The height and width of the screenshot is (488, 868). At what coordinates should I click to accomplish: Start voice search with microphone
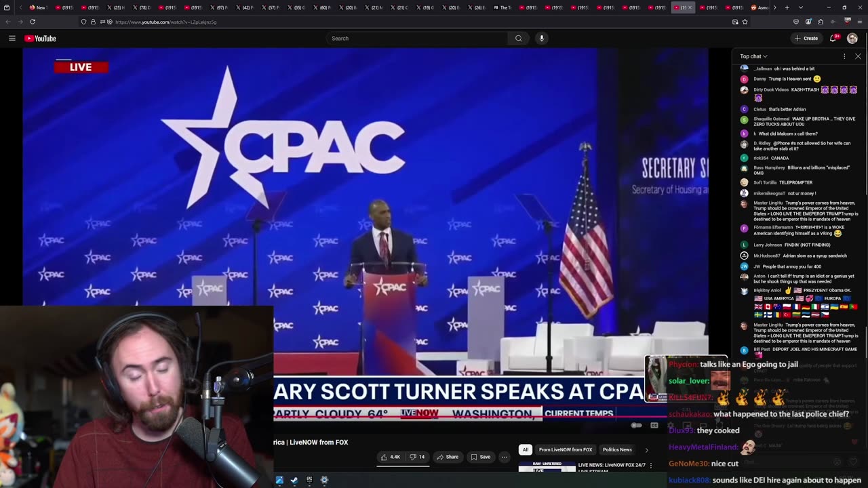pyautogui.click(x=541, y=38)
